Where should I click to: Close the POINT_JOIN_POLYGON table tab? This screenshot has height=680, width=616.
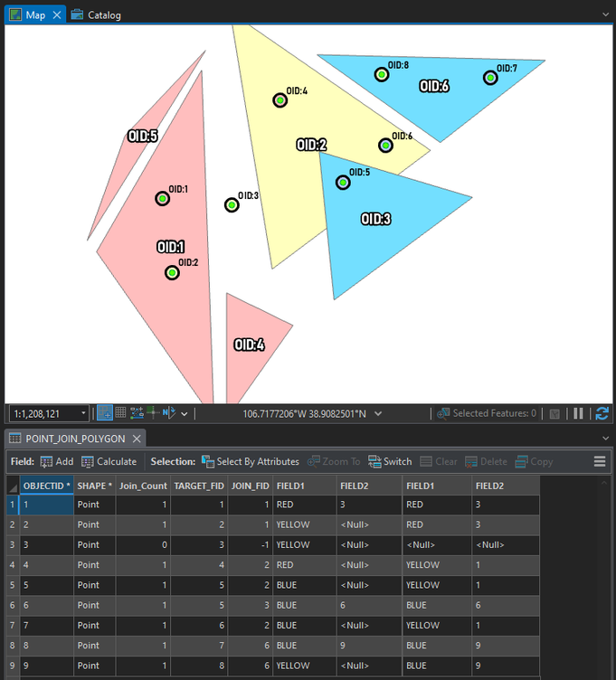(137, 439)
